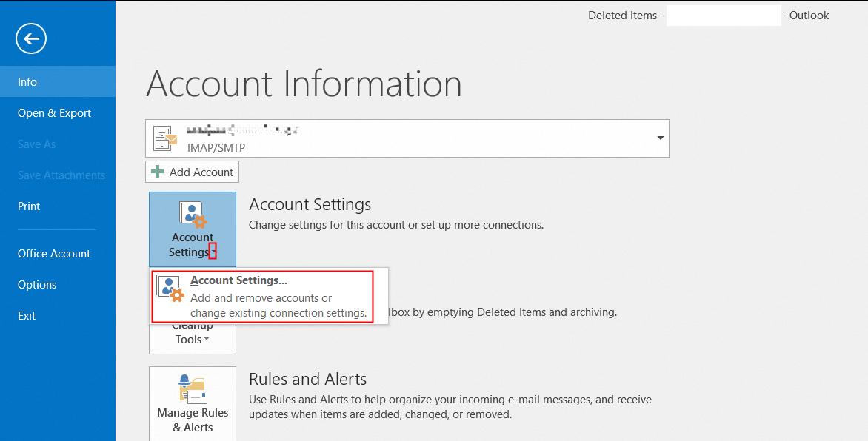The width and height of the screenshot is (868, 441).
Task: Click the Add Account button
Action: (192, 172)
